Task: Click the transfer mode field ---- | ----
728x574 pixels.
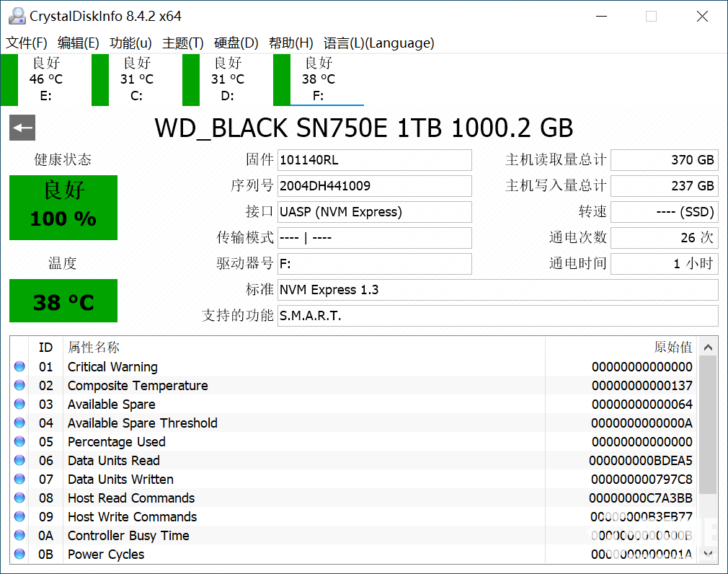Action: (375, 238)
